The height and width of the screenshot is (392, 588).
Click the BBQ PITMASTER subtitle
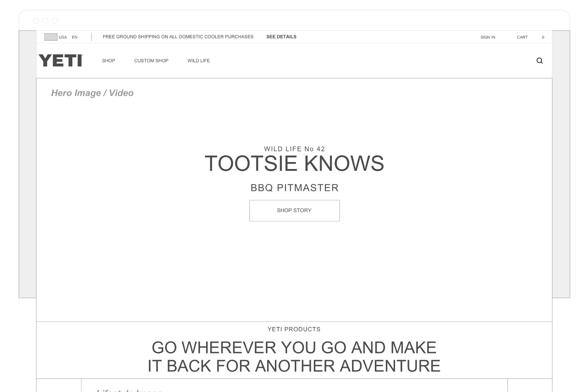[x=294, y=188]
